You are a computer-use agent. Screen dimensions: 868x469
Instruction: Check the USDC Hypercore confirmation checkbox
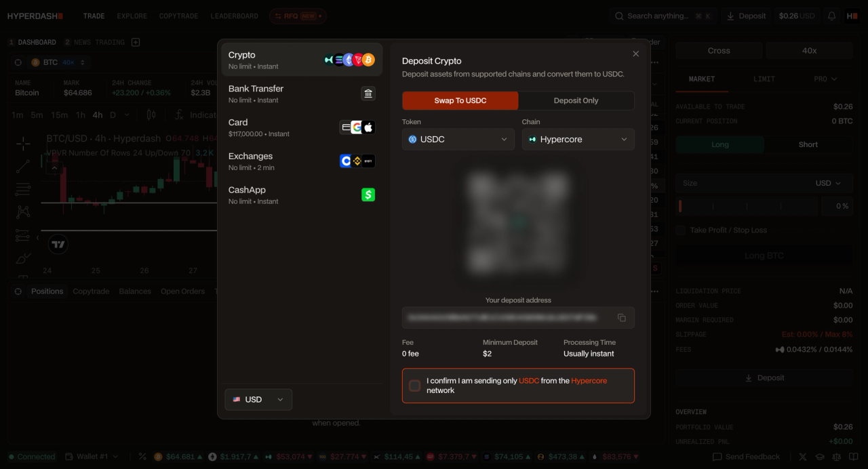(x=415, y=386)
